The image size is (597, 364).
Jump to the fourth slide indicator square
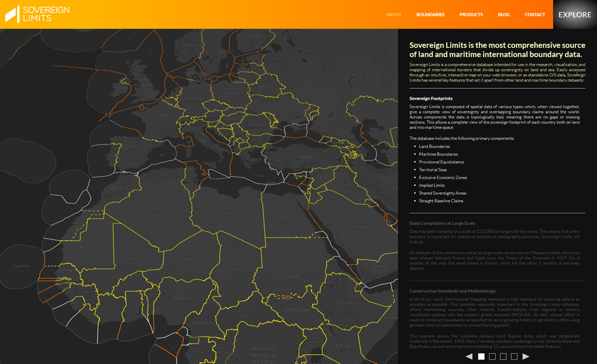click(514, 356)
